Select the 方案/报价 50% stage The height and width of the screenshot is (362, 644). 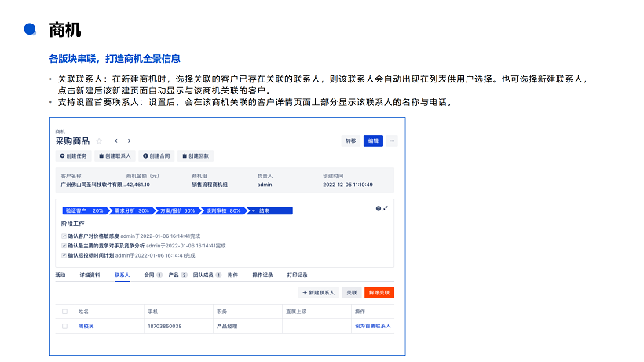pyautogui.click(x=177, y=210)
